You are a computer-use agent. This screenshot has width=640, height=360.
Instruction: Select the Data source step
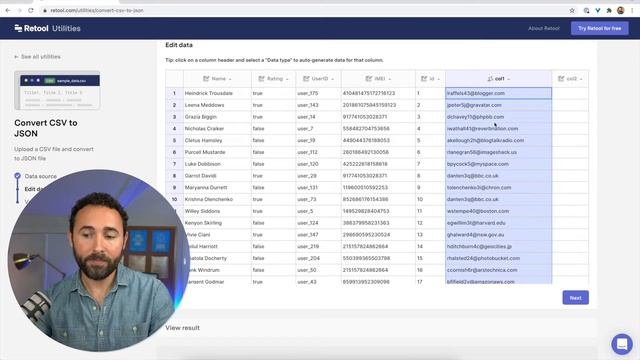pos(40,176)
